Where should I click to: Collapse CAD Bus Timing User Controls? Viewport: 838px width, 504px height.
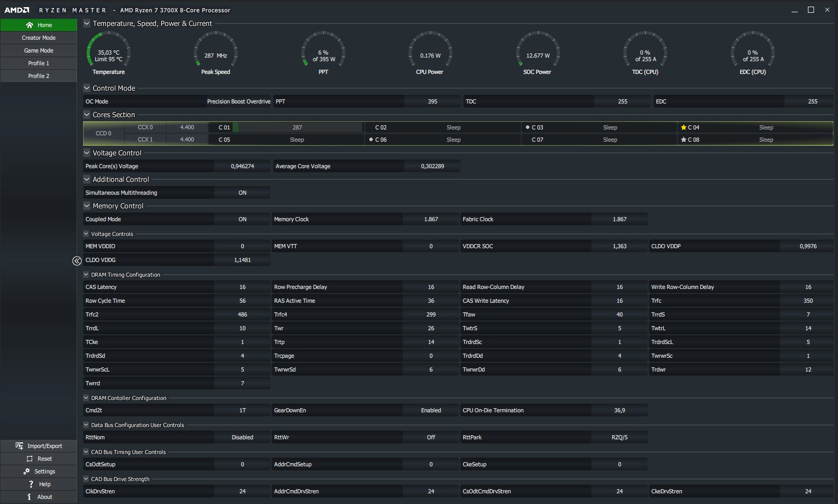pyautogui.click(x=86, y=452)
